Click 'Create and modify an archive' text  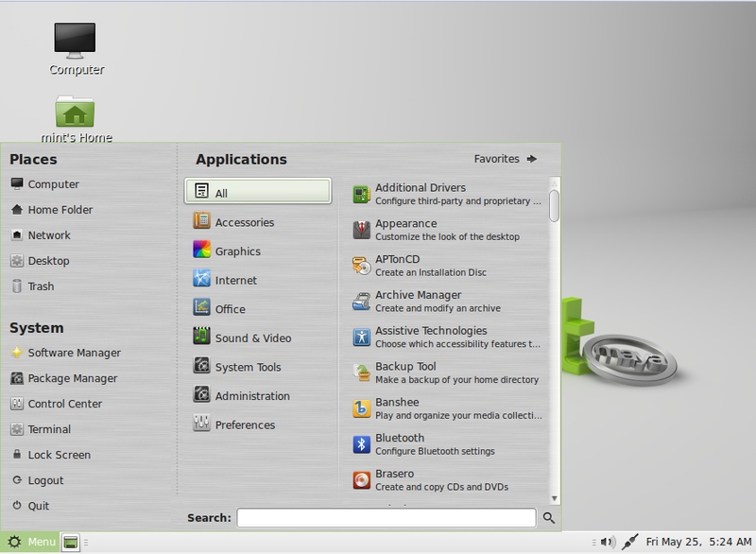[438, 308]
